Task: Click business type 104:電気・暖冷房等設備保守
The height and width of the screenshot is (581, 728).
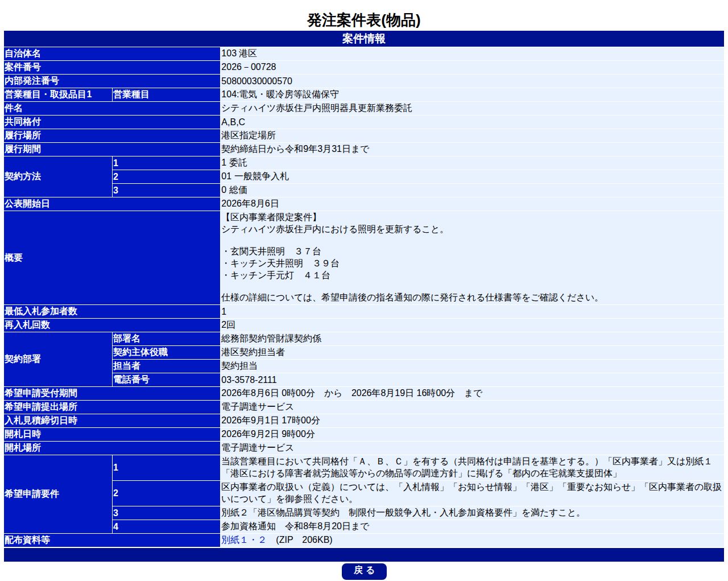Action: point(280,94)
